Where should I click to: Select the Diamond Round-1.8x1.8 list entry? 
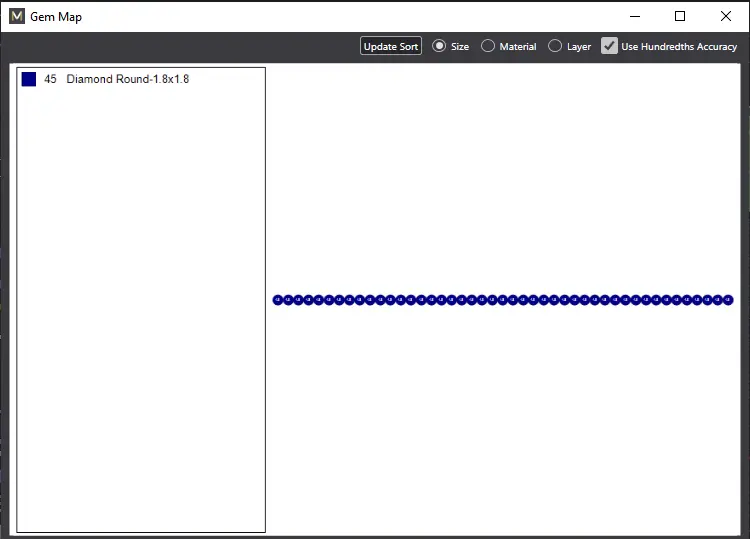pos(127,79)
